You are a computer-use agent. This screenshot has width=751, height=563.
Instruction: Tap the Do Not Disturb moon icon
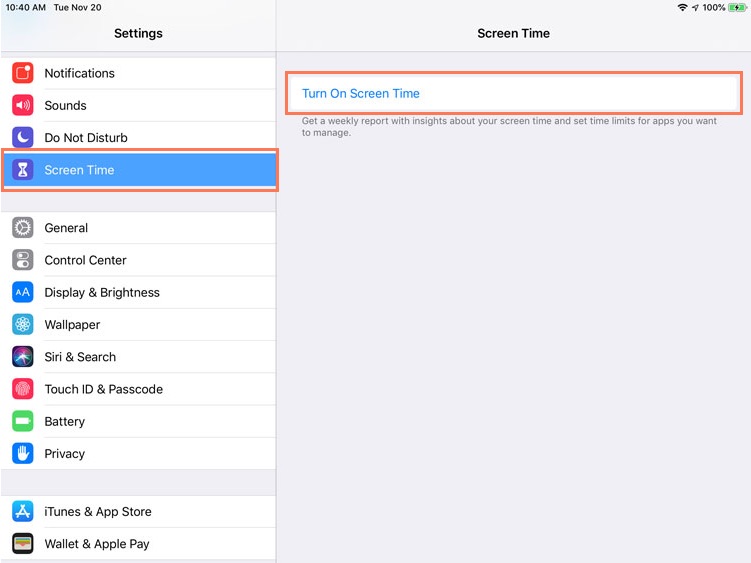click(23, 137)
